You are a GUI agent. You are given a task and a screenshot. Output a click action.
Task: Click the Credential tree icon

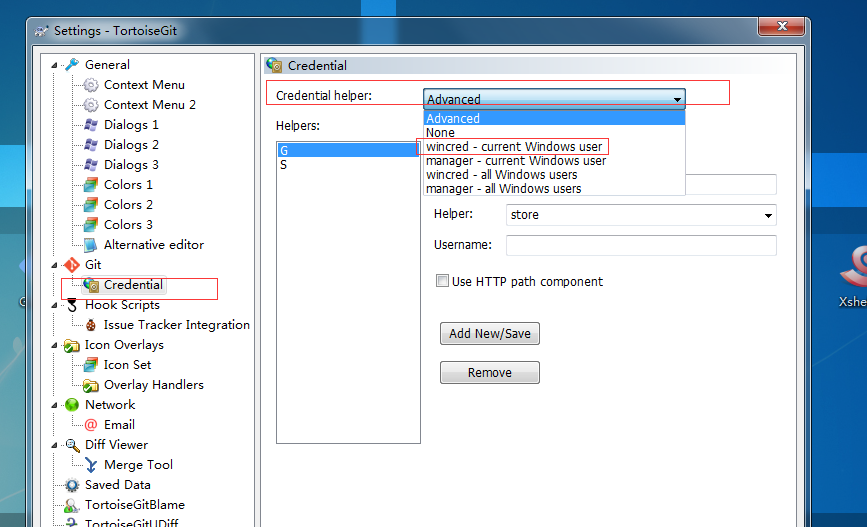point(91,285)
